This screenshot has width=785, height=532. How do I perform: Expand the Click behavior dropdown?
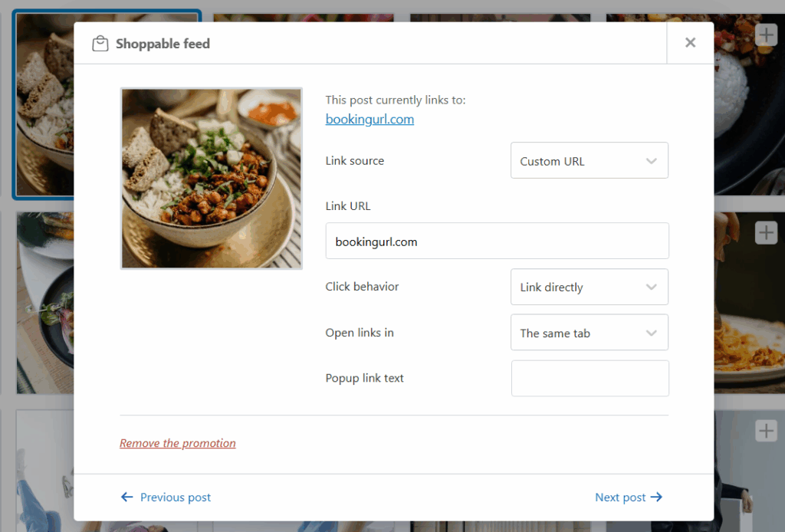pos(589,287)
